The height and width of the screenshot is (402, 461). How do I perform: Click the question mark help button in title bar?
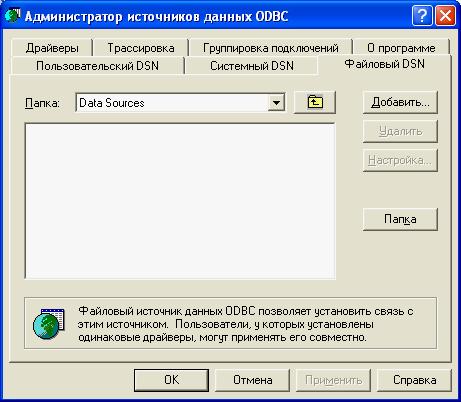(422, 15)
